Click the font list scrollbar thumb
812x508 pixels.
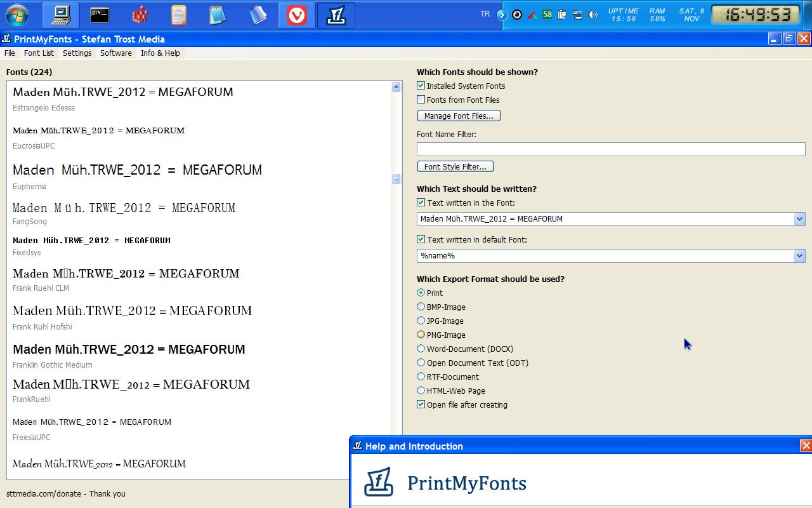(396, 179)
